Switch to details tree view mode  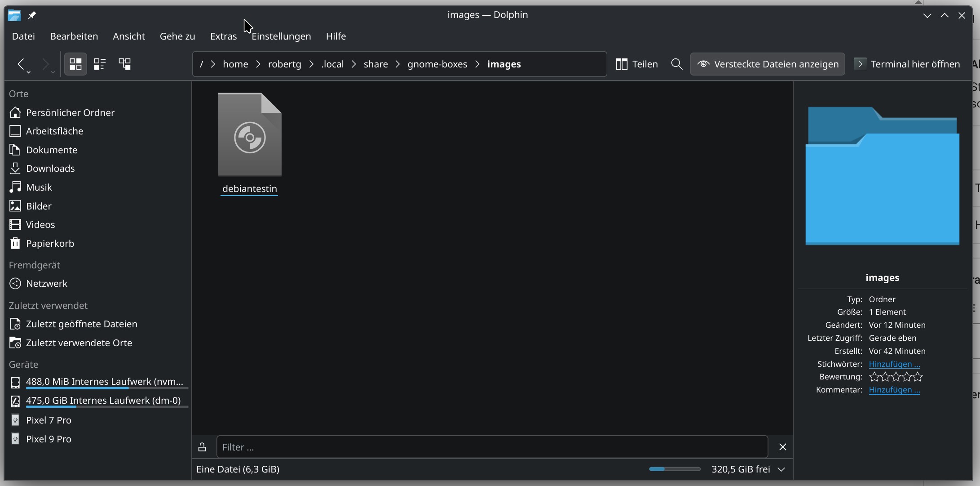pos(124,64)
